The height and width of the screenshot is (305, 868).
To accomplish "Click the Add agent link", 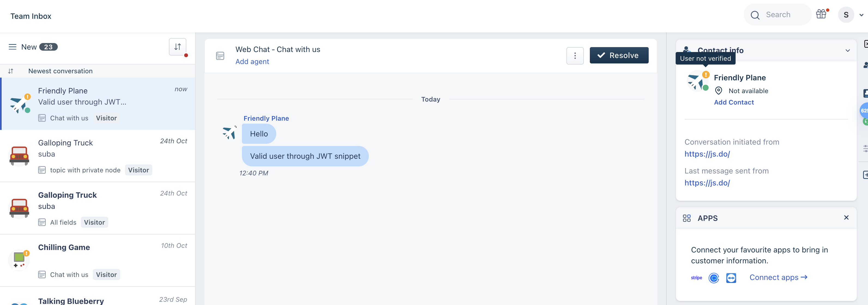I will click(x=252, y=62).
